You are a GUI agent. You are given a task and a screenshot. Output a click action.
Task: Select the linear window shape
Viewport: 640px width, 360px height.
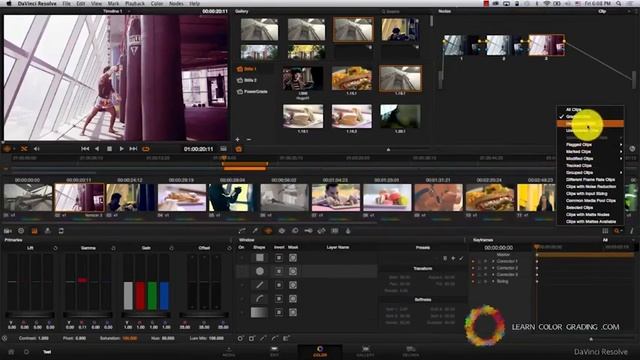[260, 285]
